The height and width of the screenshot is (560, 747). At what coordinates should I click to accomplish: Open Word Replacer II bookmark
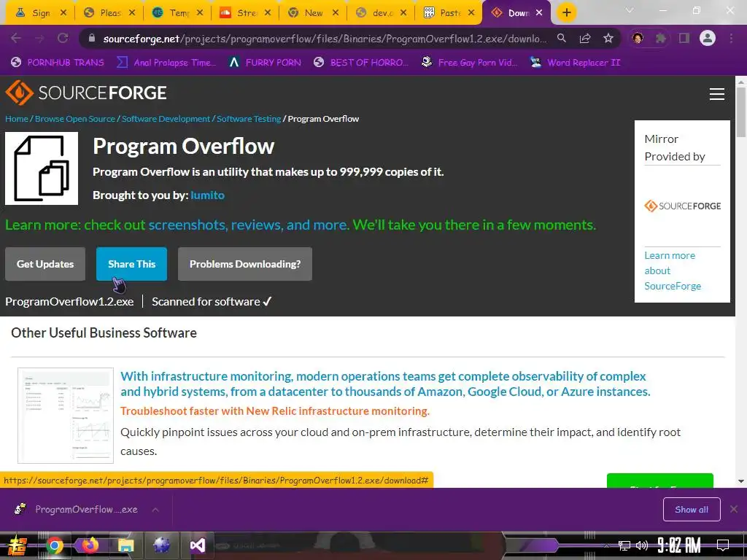click(575, 63)
